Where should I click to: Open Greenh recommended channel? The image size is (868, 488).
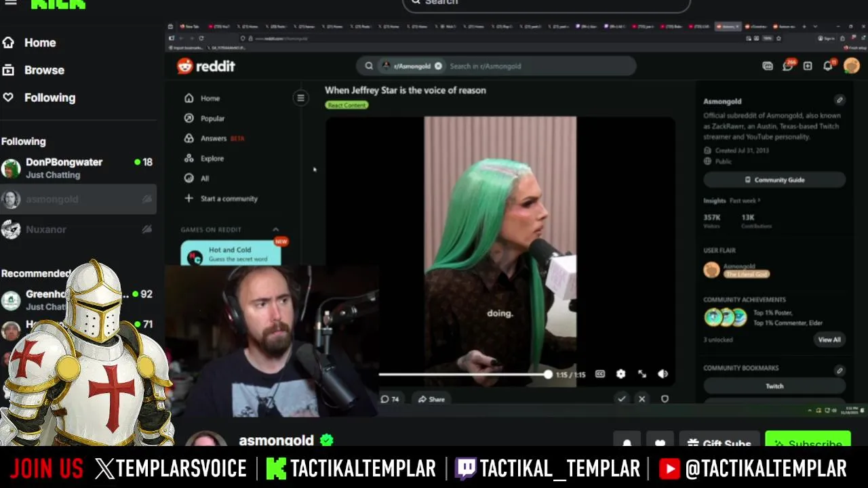point(78,300)
